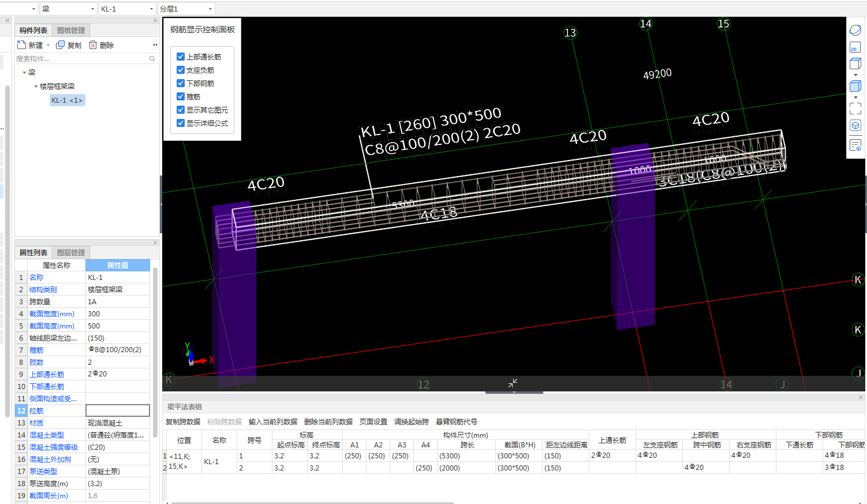Toggle 显示详细公式 checkbox
The width and height of the screenshot is (867, 504).
[181, 123]
